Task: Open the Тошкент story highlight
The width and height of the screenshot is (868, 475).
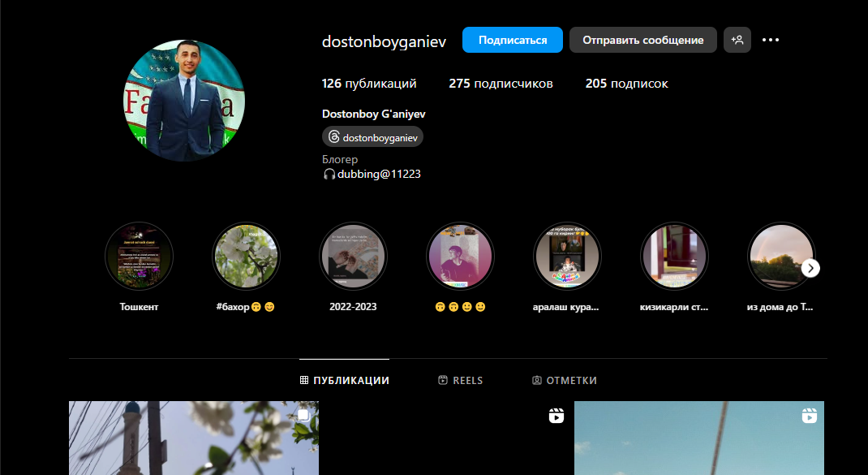Action: tap(139, 257)
